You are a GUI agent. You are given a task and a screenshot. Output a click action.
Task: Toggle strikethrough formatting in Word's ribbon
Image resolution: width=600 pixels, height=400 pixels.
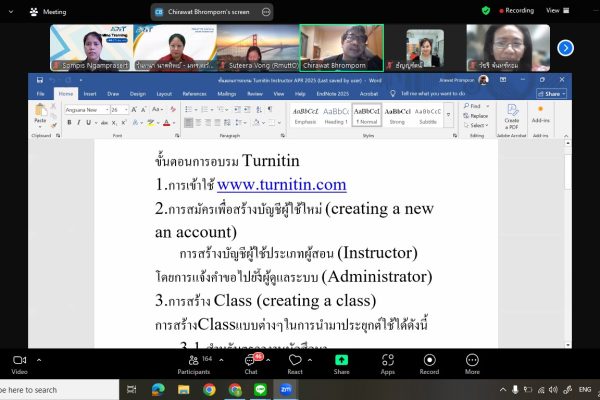[104, 123]
